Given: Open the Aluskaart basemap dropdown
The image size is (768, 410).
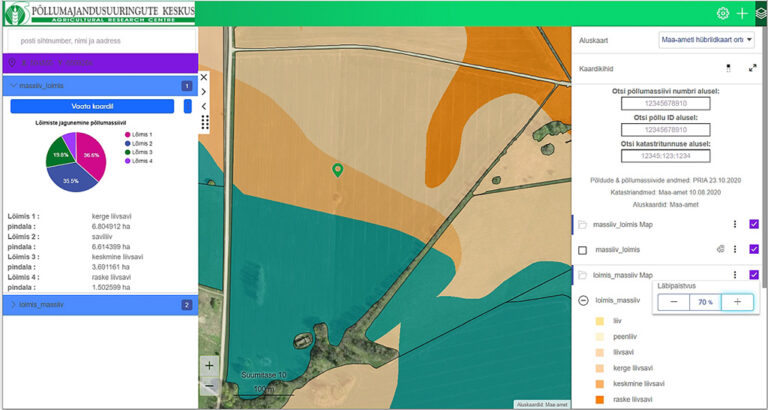Looking at the screenshot, I should point(707,41).
